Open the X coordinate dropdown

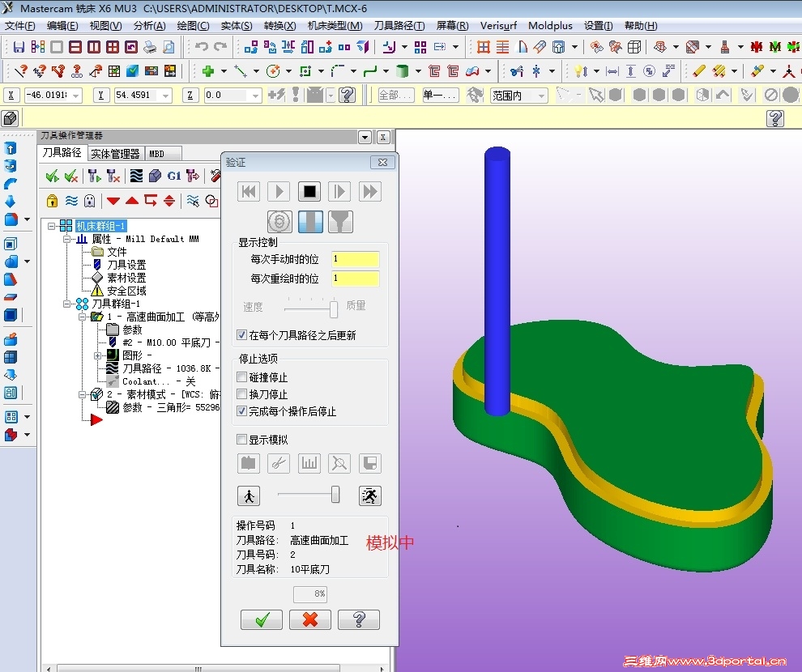[x=75, y=95]
